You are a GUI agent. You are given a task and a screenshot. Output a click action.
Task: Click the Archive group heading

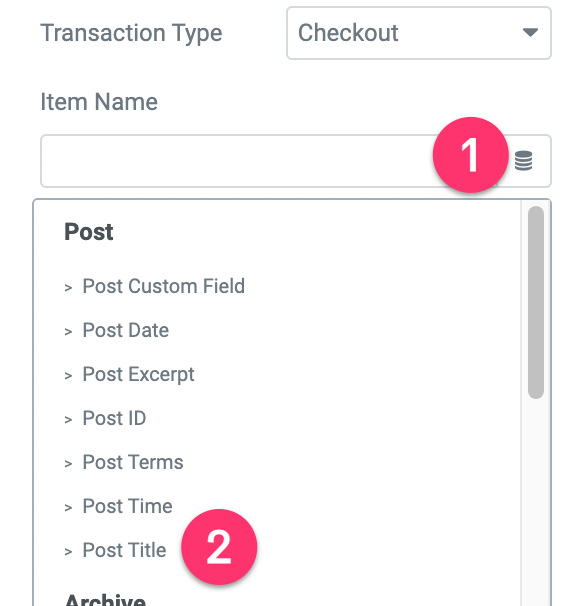tap(105, 599)
